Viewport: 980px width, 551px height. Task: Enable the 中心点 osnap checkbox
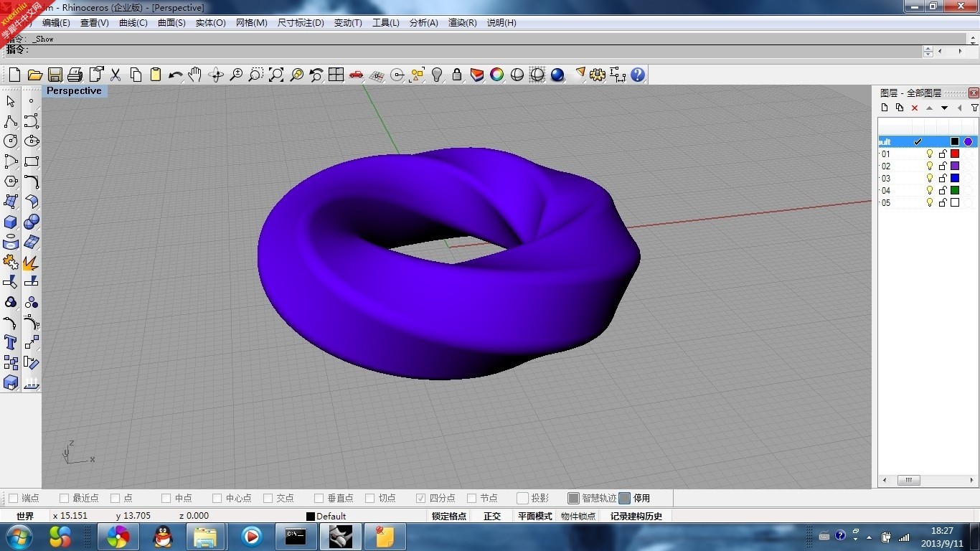pyautogui.click(x=217, y=498)
